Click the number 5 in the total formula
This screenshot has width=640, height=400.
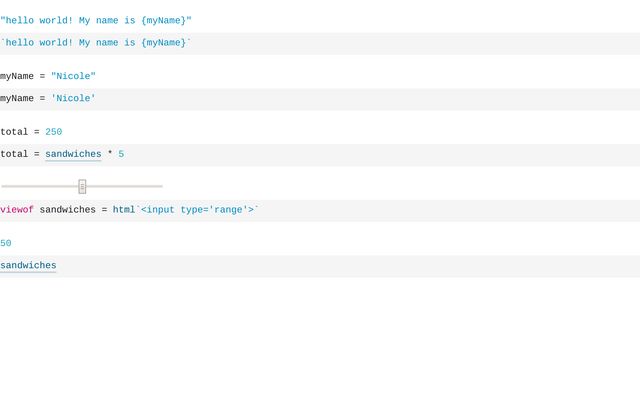point(121,154)
